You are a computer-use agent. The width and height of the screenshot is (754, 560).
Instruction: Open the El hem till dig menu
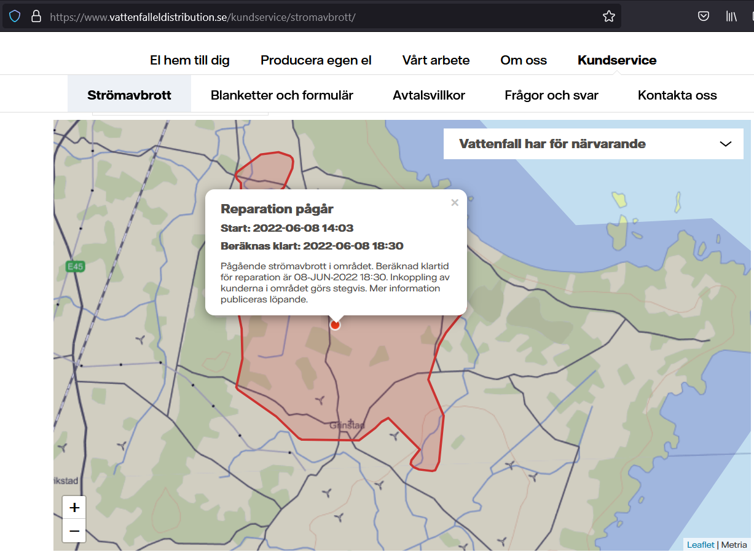coord(190,60)
